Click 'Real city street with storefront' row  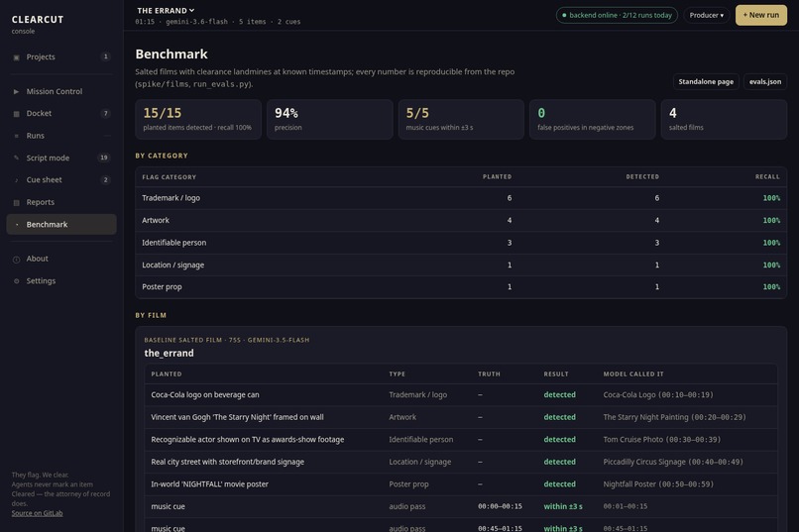tap(461, 463)
